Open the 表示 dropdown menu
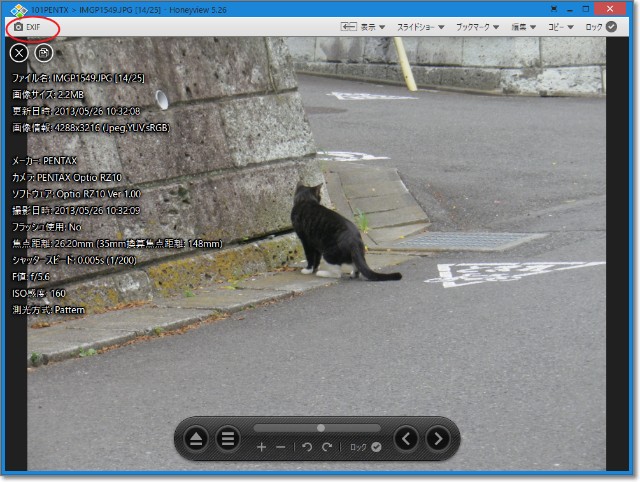 (374, 27)
